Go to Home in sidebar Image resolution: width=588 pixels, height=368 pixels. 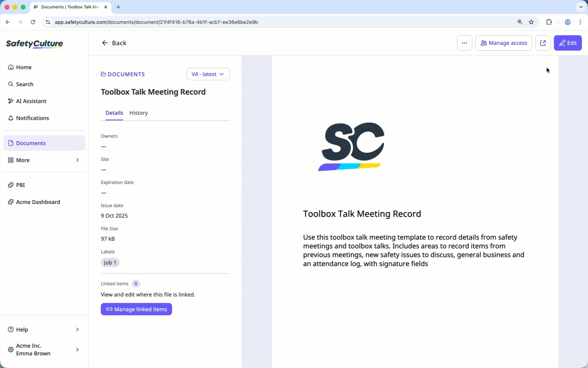44,67
